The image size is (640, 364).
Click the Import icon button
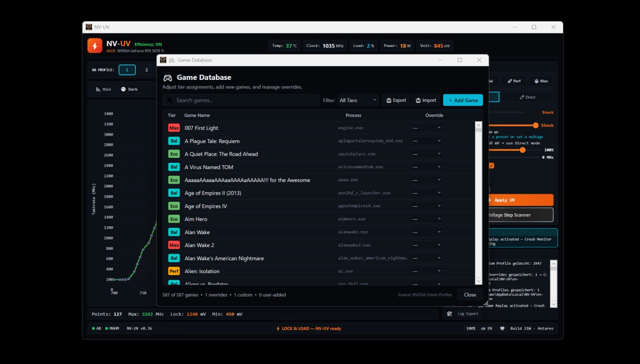coord(425,100)
